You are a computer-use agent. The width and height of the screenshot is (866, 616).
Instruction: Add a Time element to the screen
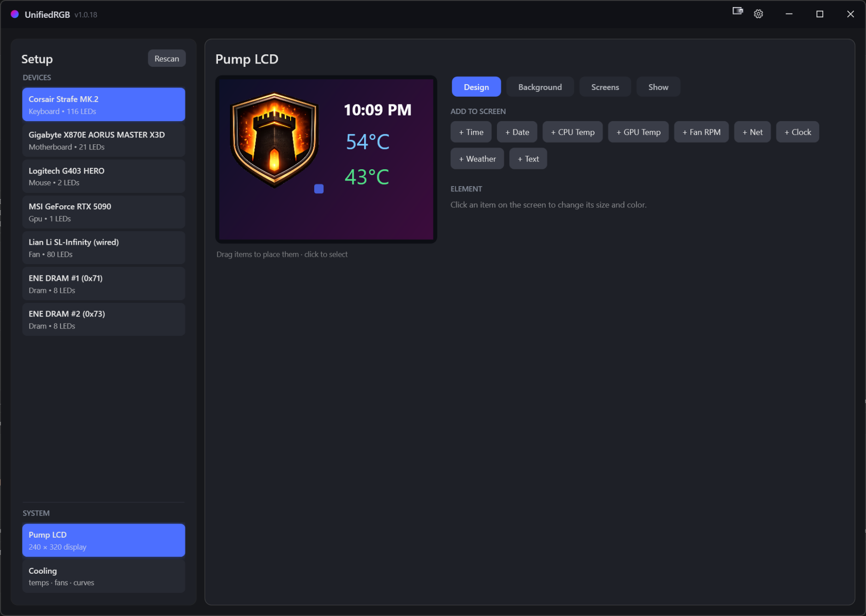(x=471, y=132)
